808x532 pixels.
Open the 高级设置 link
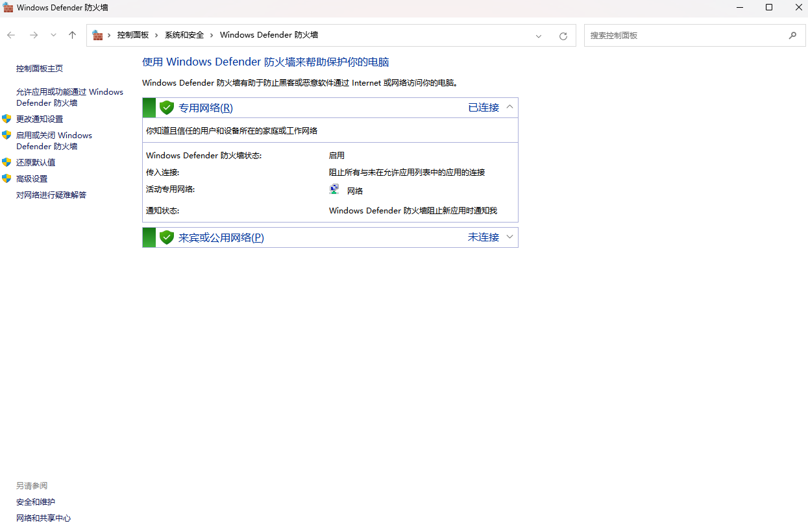[32, 179]
